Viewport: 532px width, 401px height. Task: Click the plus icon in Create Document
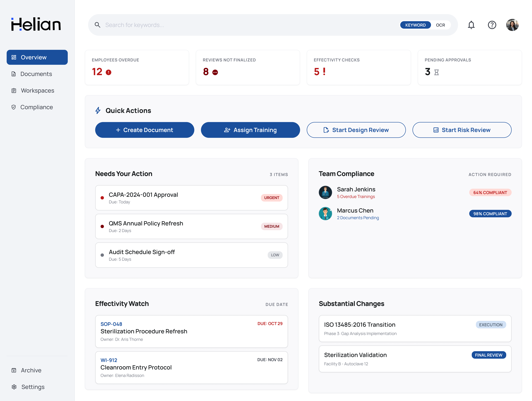tap(118, 130)
